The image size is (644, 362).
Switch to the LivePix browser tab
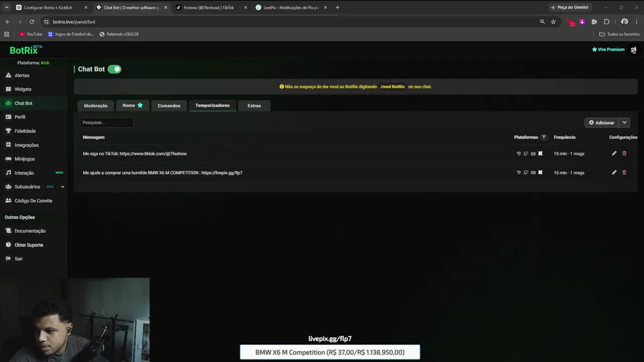(291, 8)
